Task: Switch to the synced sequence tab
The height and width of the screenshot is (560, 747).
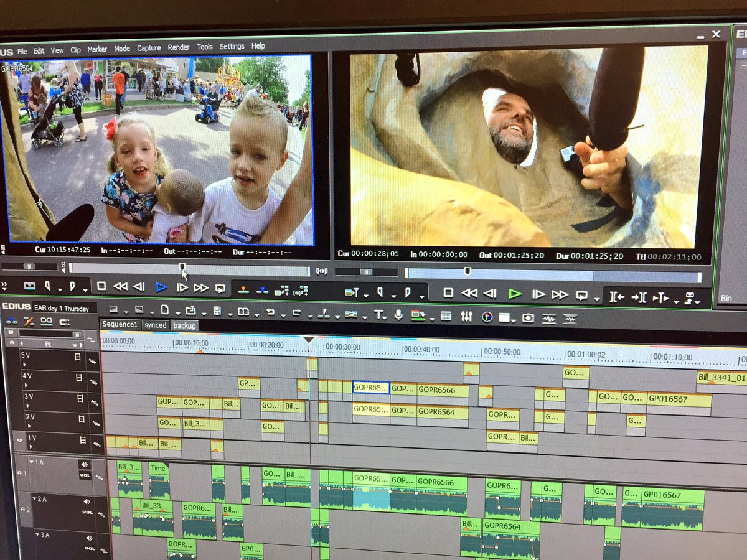Action: [155, 325]
